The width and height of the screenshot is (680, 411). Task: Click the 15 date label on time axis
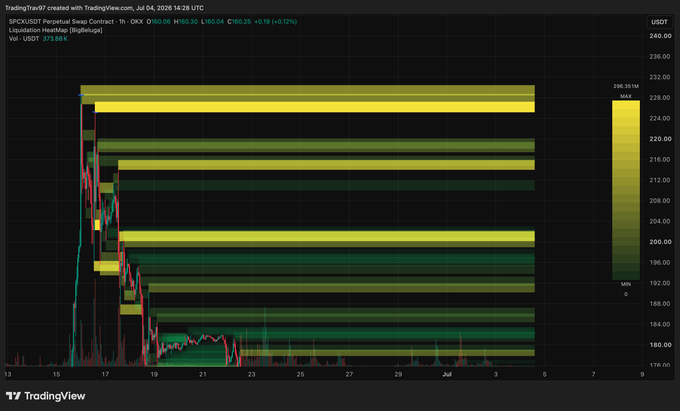pyautogui.click(x=56, y=374)
